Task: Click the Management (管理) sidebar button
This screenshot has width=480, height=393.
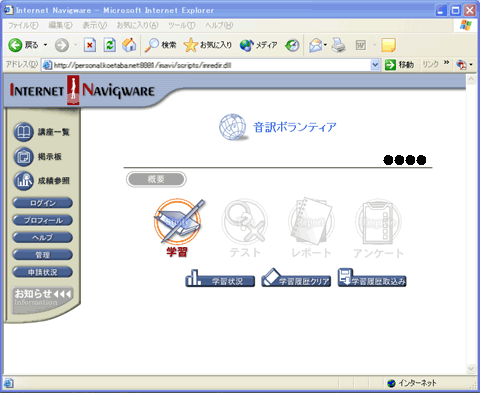Action: pyautogui.click(x=42, y=255)
